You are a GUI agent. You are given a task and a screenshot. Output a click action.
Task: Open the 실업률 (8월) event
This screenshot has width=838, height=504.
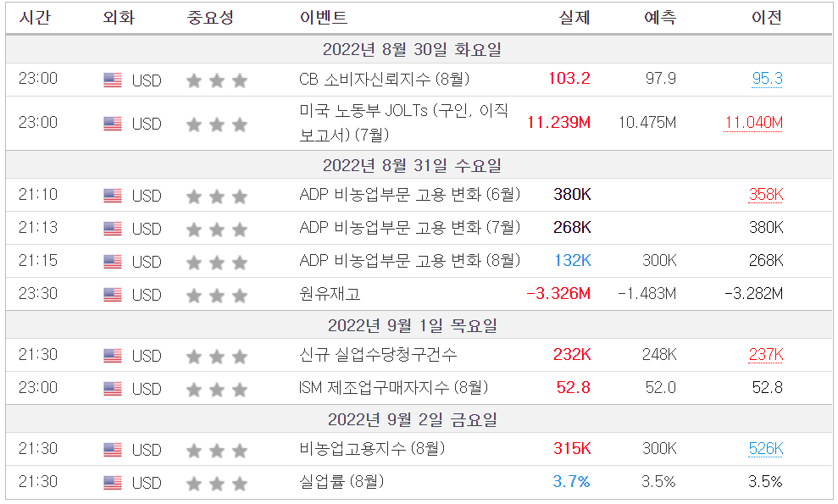coord(341,481)
